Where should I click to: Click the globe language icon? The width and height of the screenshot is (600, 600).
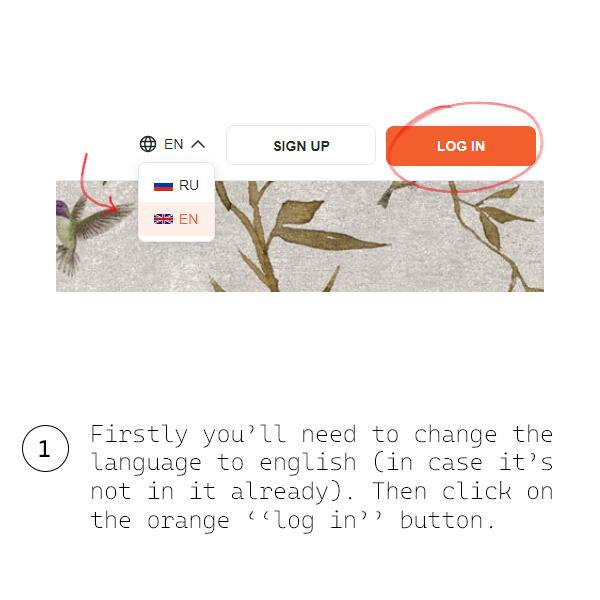148,144
